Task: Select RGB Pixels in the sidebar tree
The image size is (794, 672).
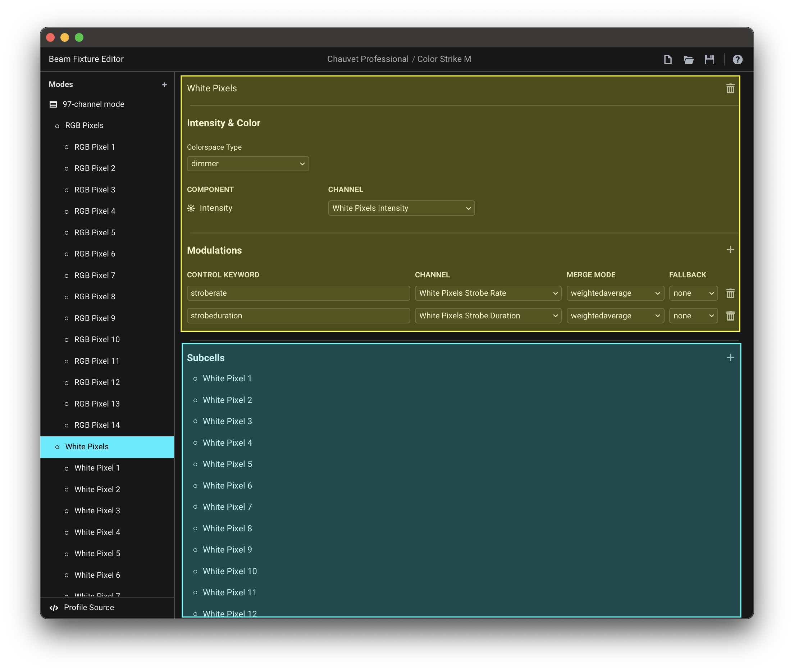Action: [x=108, y=125]
